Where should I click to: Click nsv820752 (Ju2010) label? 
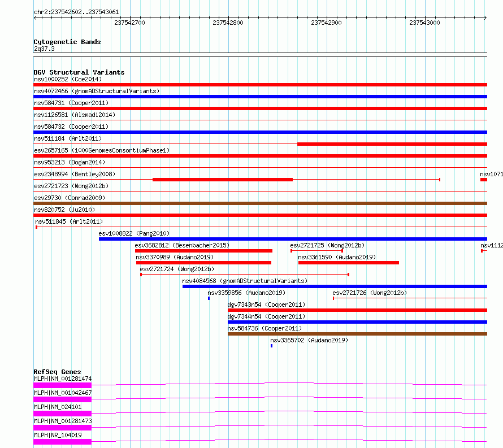64,210
